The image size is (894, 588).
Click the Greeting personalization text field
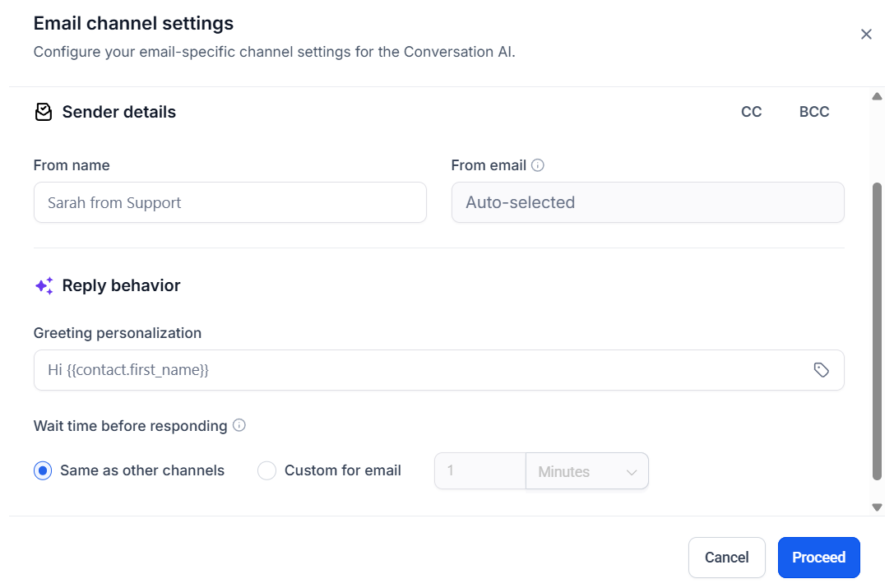click(419, 370)
